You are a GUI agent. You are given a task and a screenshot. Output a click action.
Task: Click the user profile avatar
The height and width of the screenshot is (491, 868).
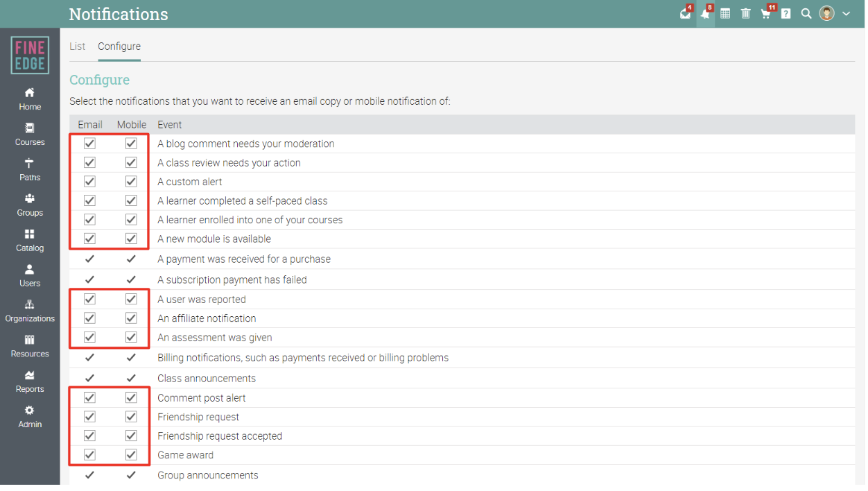(x=826, y=14)
